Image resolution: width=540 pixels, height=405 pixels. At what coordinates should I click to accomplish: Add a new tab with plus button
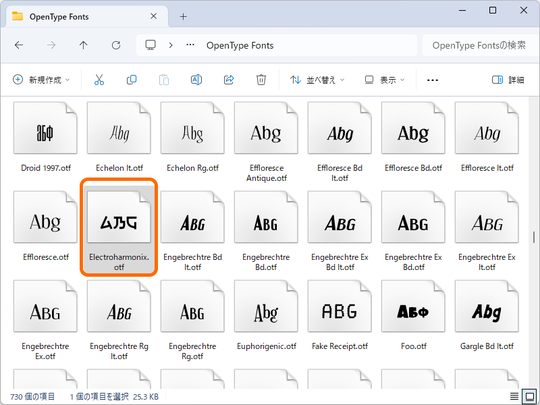coord(183,17)
